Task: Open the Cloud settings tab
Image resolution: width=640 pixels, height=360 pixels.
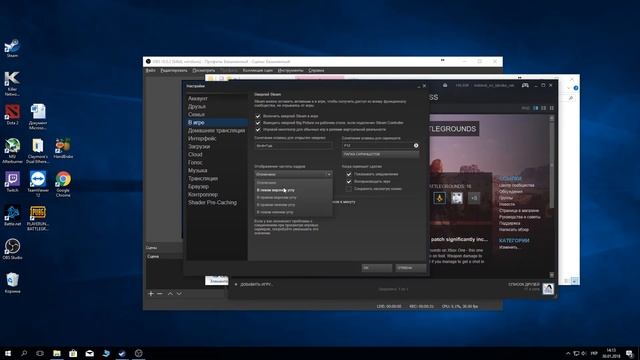Action: pyautogui.click(x=195, y=154)
